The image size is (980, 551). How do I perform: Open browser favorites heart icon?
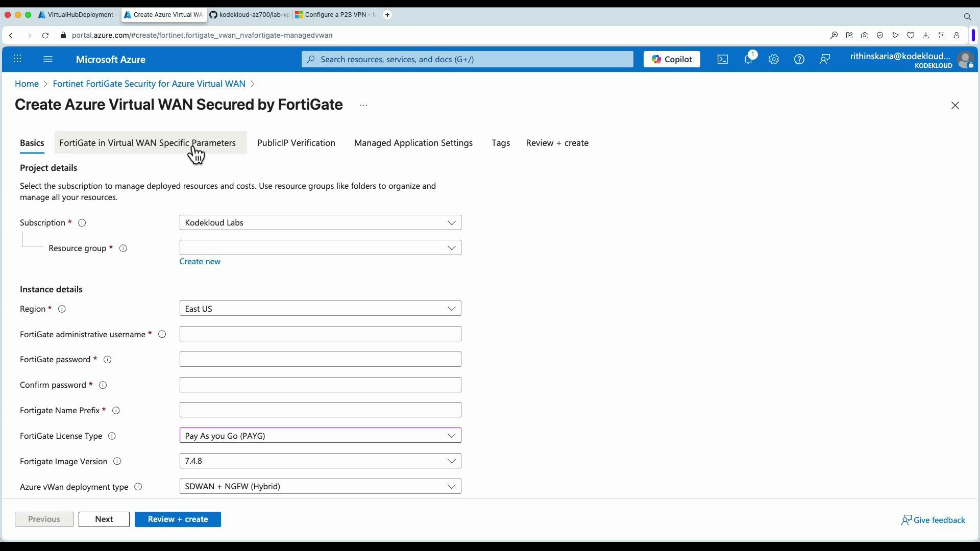click(911, 35)
